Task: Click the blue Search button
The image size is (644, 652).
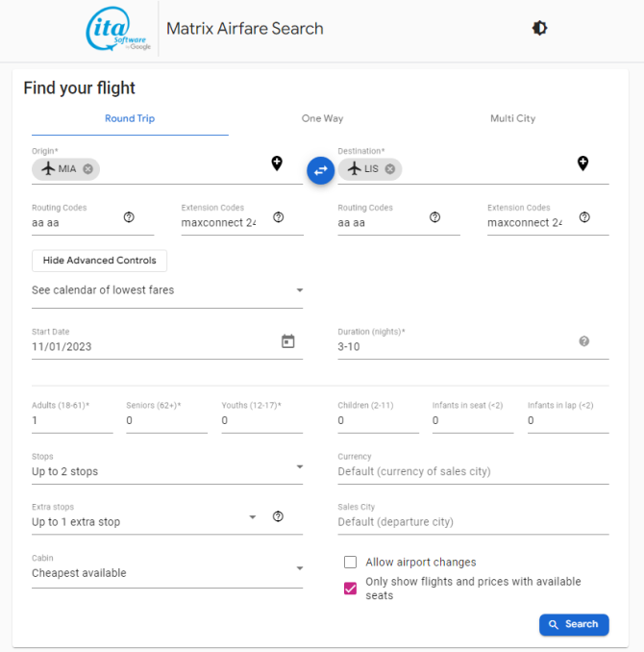Action: pyautogui.click(x=574, y=624)
